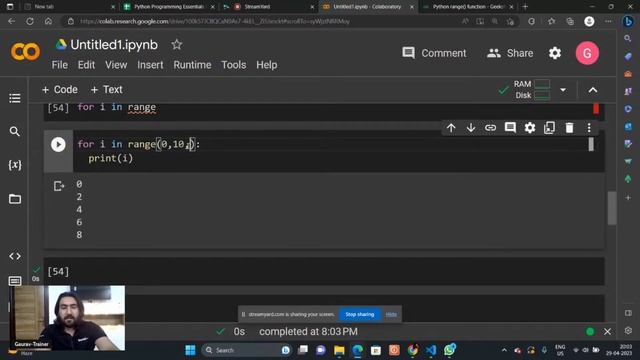Screen dimensions: 640x360
Task: Click the browser address bar URL
Action: (215, 21)
